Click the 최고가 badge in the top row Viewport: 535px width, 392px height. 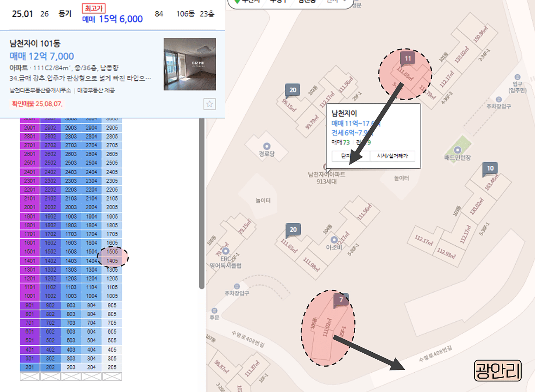click(x=94, y=8)
